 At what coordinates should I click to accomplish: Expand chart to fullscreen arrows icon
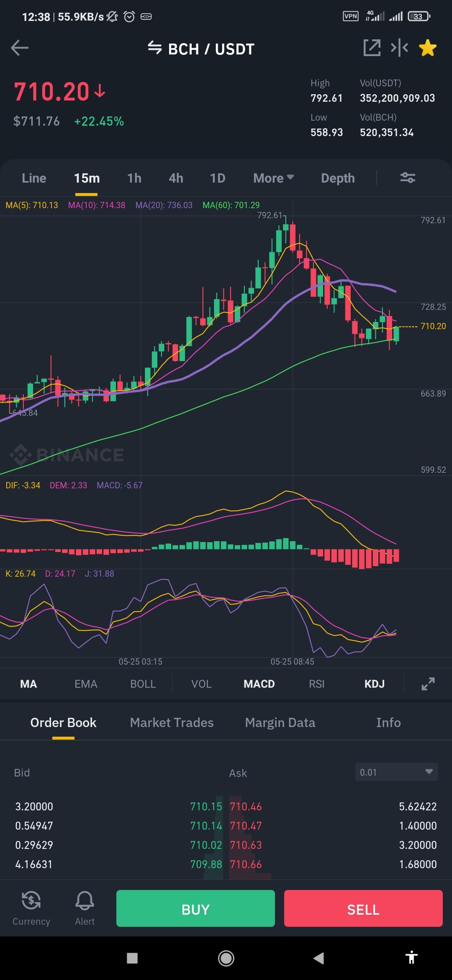tap(428, 684)
